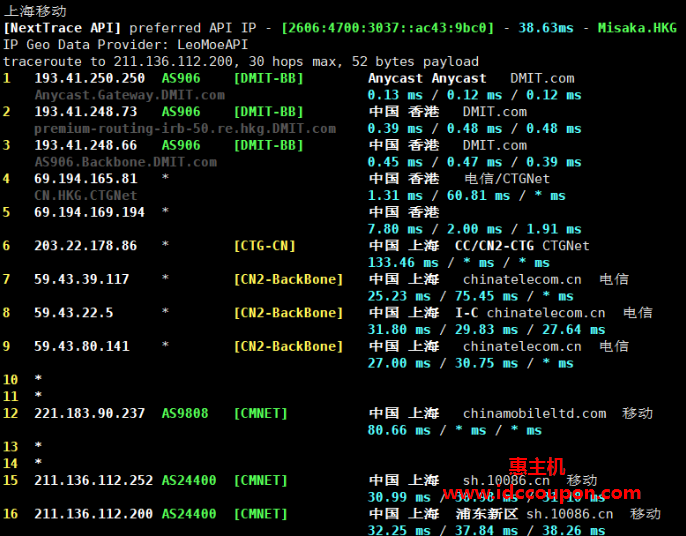Screen dimensions: 686x536
Task: Select hop 16 IP '211.136.112.200'
Action: [94, 514]
